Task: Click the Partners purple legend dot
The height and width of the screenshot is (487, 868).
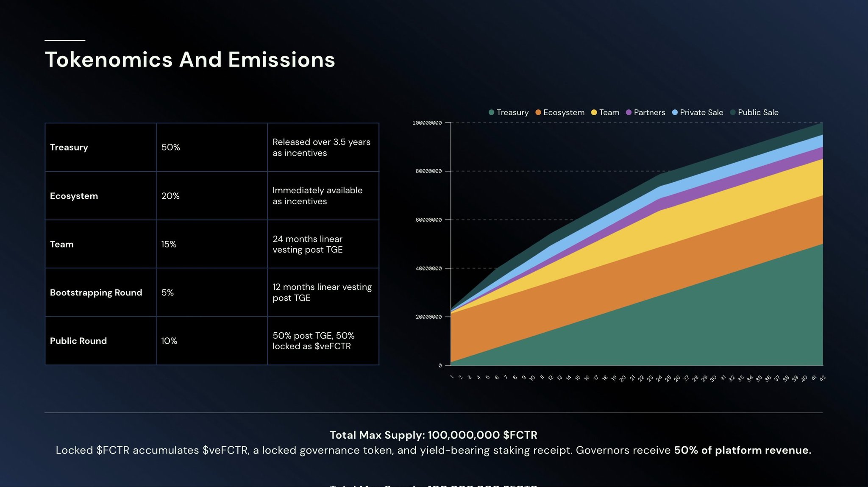Action: (629, 112)
